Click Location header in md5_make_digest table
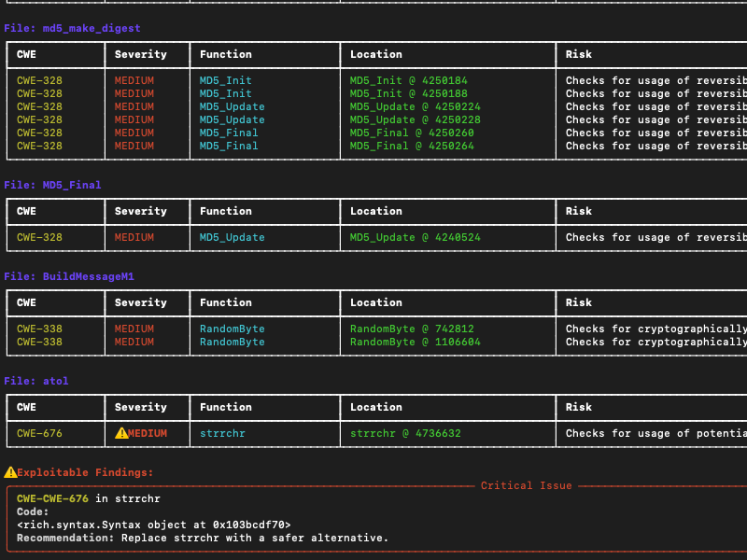747x560 pixels. [x=376, y=54]
